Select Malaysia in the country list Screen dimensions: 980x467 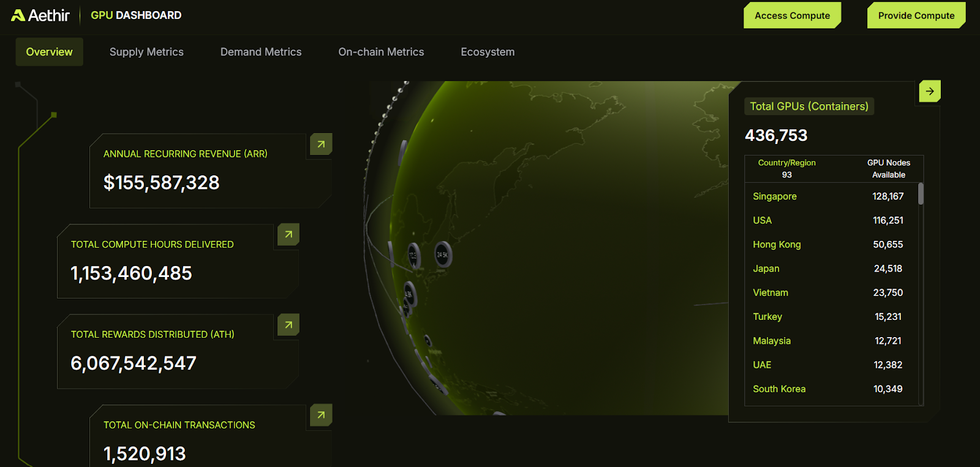pos(772,341)
